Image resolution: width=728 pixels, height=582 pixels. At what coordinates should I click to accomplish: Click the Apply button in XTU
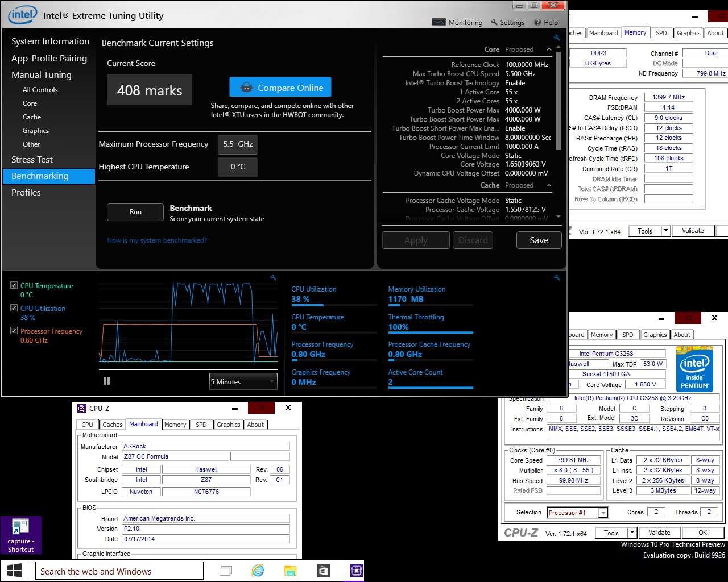tap(416, 240)
